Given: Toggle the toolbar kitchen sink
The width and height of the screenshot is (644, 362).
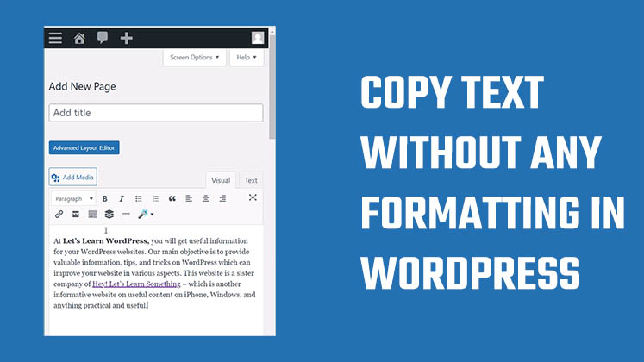Looking at the screenshot, I should tap(92, 215).
